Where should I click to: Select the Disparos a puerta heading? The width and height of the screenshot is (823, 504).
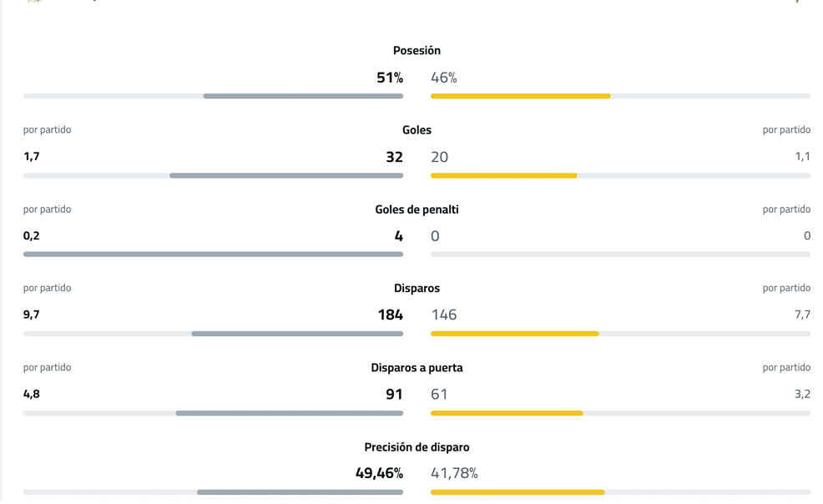click(x=417, y=368)
